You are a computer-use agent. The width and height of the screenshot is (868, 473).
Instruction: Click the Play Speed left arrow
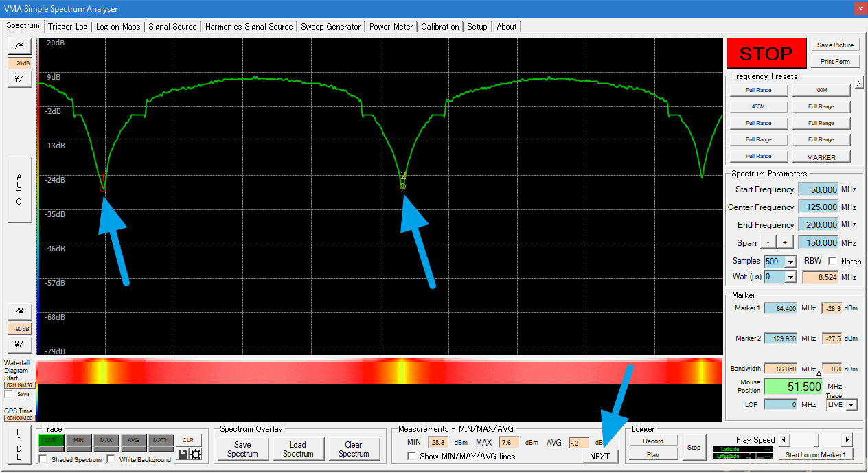pyautogui.click(x=784, y=439)
